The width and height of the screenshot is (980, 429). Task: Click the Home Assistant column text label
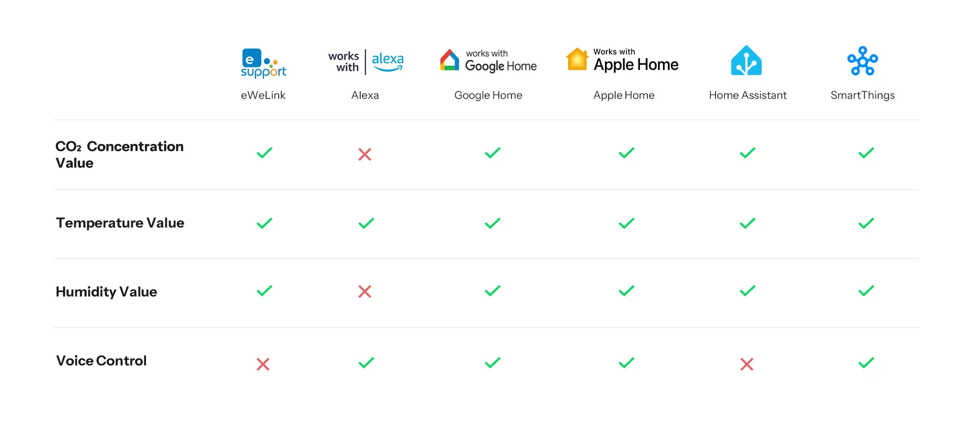(748, 96)
